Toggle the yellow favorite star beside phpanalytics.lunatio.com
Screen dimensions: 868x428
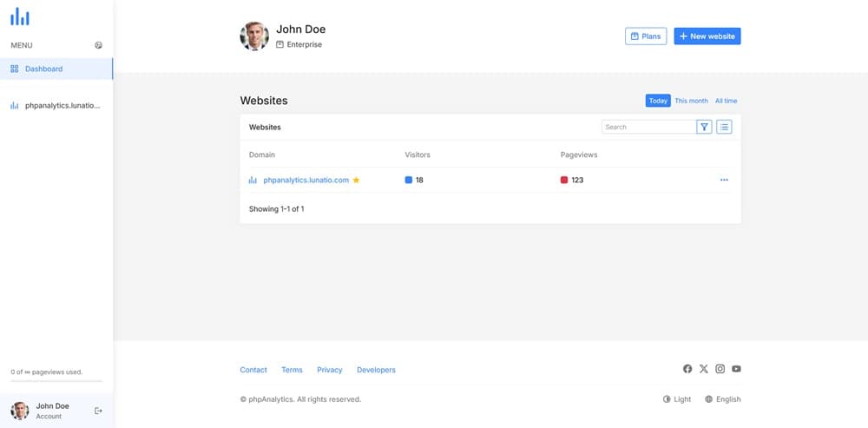coord(356,180)
